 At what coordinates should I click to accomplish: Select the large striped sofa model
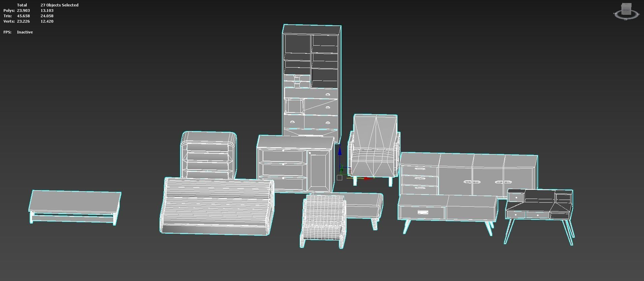216,206
